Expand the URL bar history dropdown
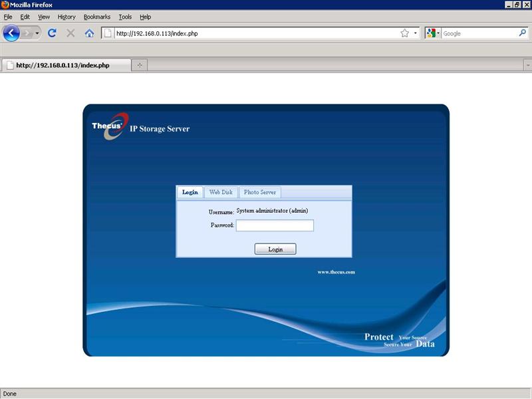The width and height of the screenshot is (532, 399). click(416, 33)
